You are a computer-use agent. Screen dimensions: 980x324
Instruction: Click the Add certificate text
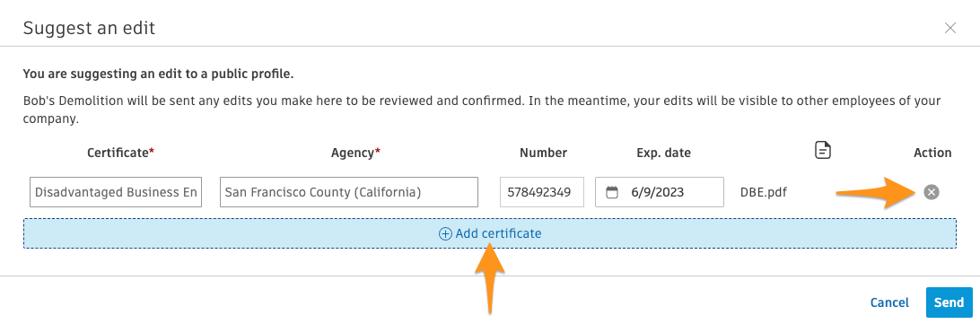click(498, 233)
